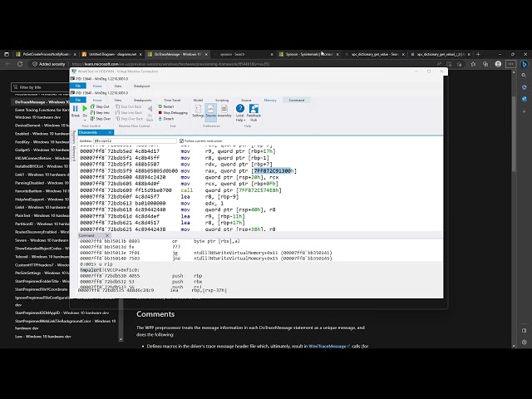Click the Detach button
Screen dimensions: 532x399
click(166, 119)
